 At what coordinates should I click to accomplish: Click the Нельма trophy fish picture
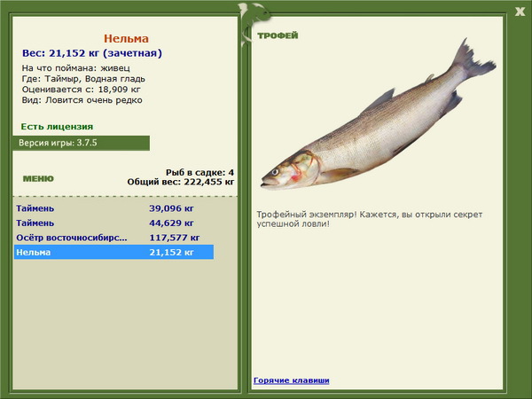pos(379,114)
